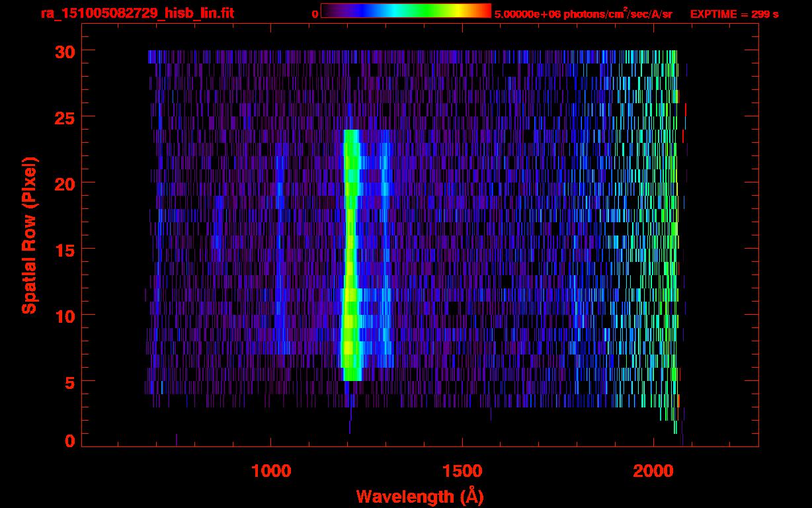
Task: Select the Spatial Row (Pixel) axis label
Action: (x=29, y=235)
